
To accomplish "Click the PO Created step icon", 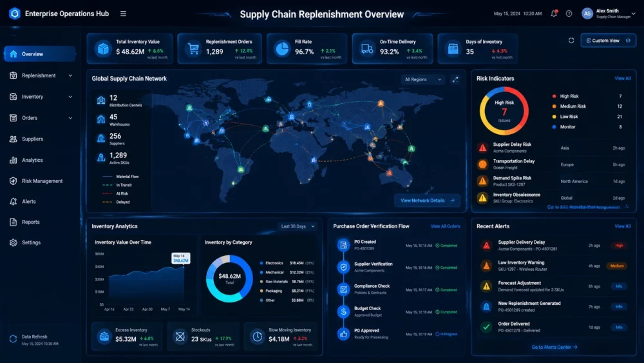I will pyautogui.click(x=343, y=245).
